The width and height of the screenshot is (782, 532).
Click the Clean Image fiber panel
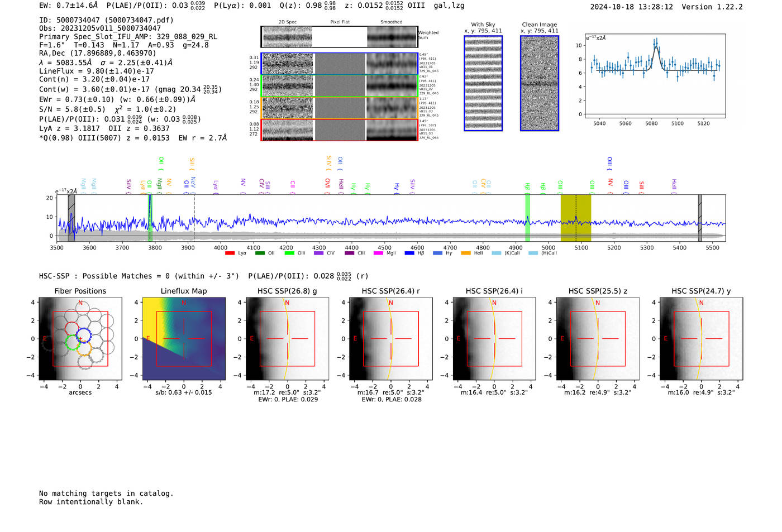point(540,83)
